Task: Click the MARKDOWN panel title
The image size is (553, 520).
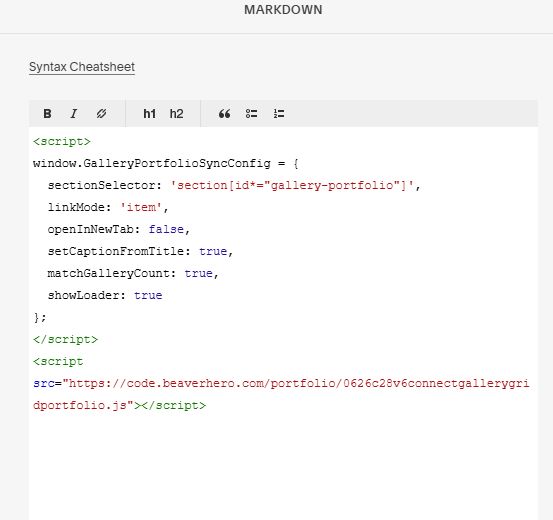Action: 283,10
